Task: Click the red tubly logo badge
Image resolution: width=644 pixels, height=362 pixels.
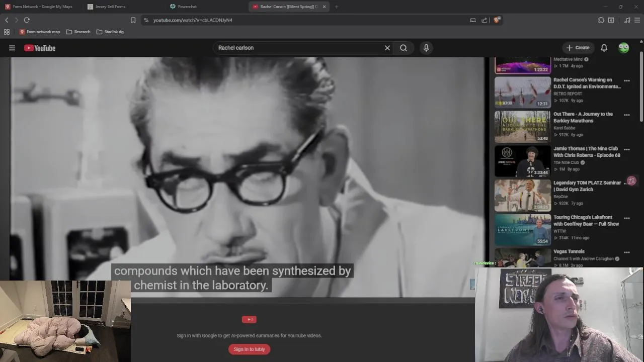Action: coord(249,319)
